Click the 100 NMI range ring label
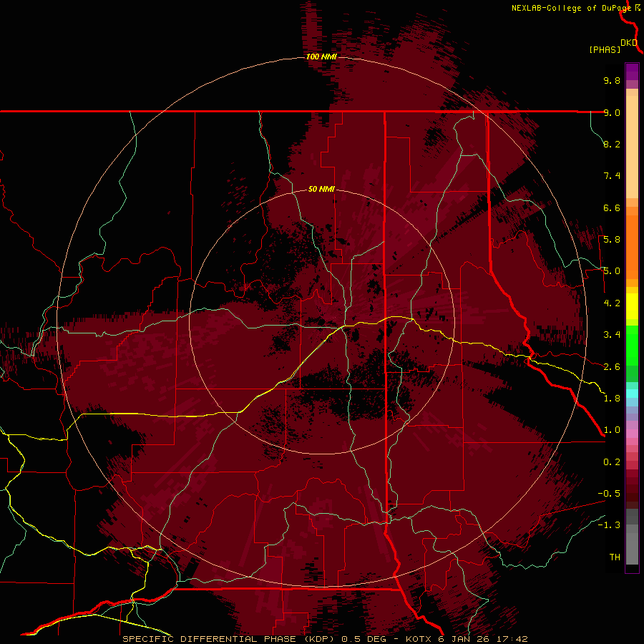Image resolution: width=644 pixels, height=644 pixels. [321, 57]
